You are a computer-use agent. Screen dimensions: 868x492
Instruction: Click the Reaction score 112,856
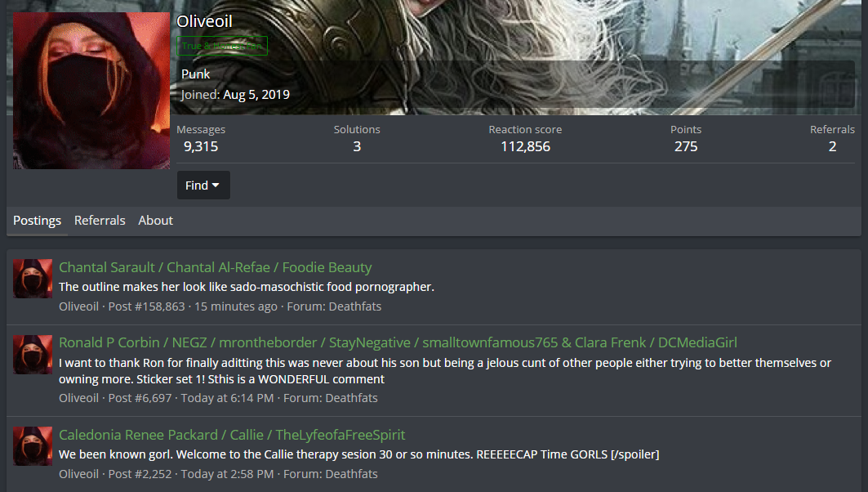click(525, 146)
